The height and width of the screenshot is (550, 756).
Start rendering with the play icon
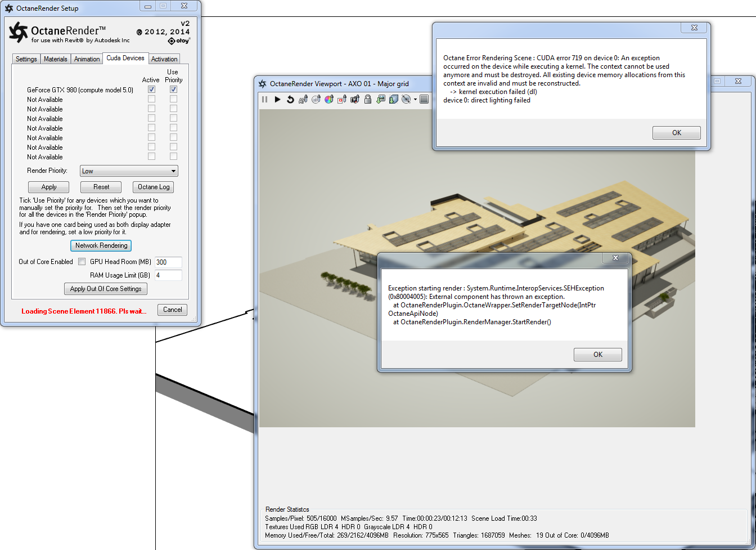pyautogui.click(x=277, y=100)
